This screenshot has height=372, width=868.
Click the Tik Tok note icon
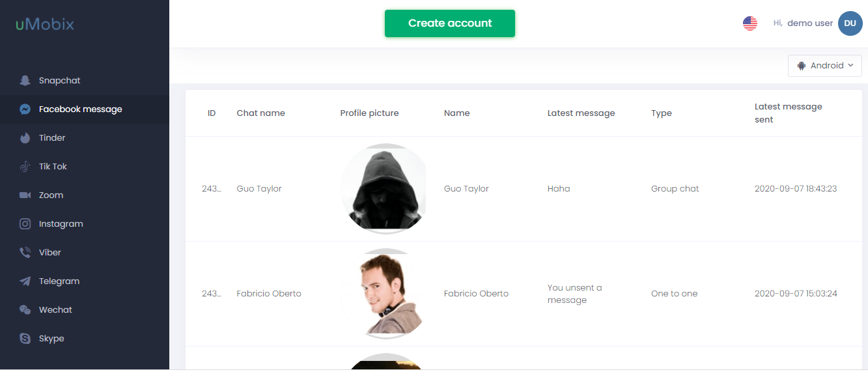[25, 167]
